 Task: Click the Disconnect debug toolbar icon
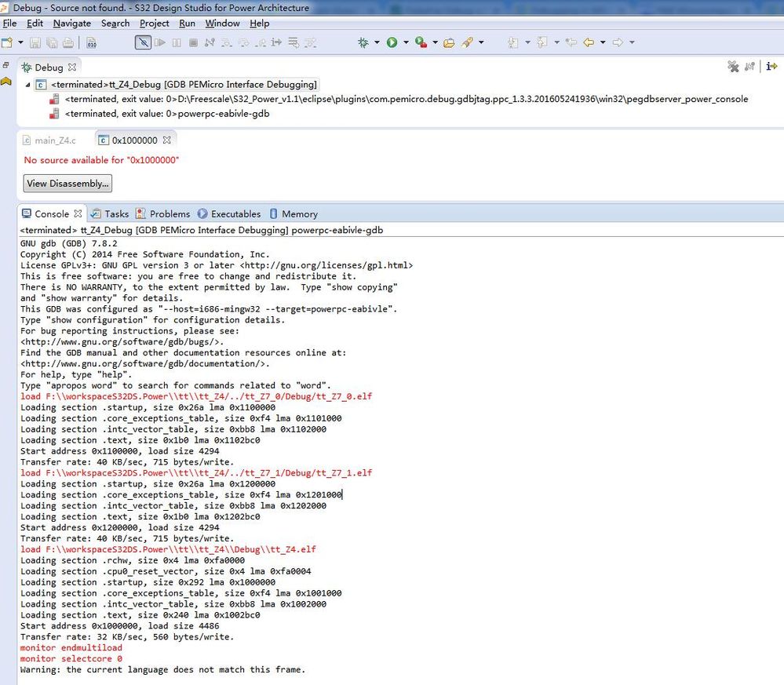(x=210, y=42)
